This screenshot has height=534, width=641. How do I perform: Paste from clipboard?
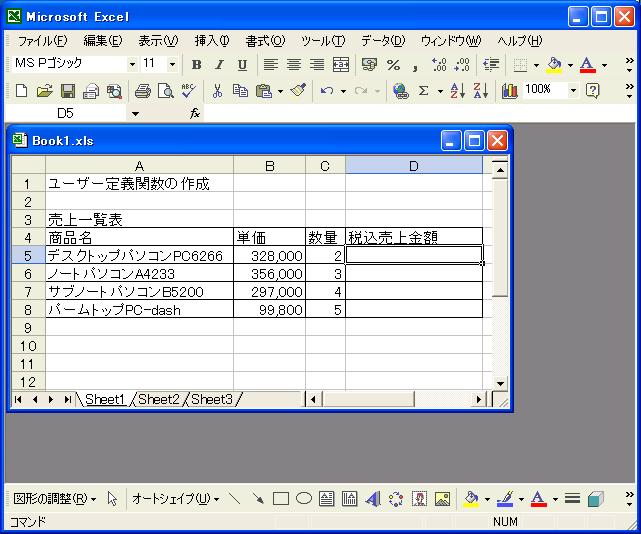tap(264, 90)
